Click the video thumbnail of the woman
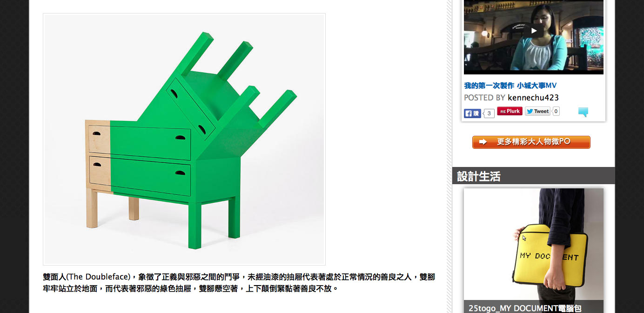The height and width of the screenshot is (313, 644). point(534,37)
